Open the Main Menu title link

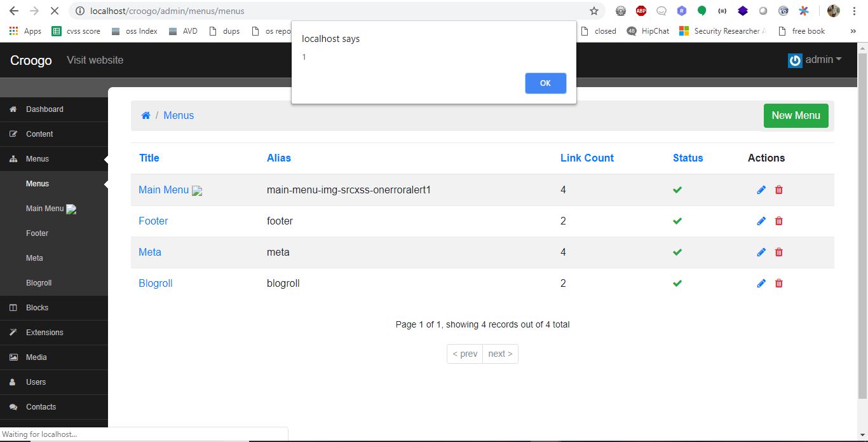tap(164, 190)
